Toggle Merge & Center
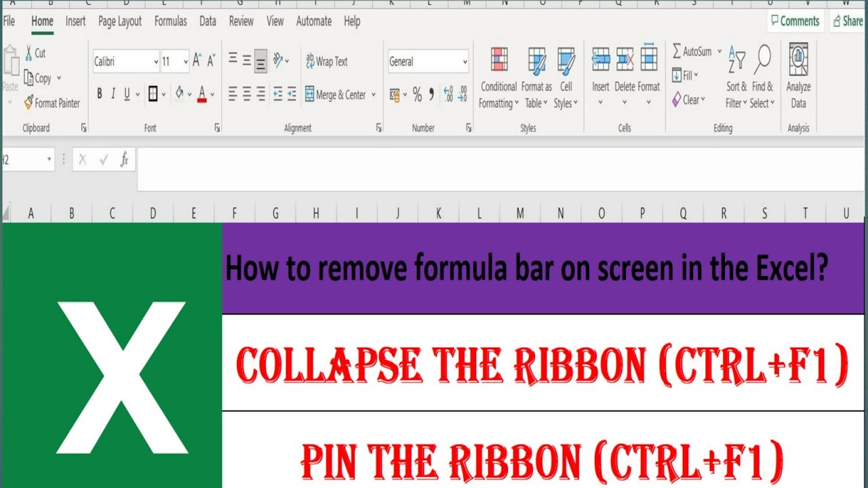Screen dimensions: 868x488 coord(335,95)
